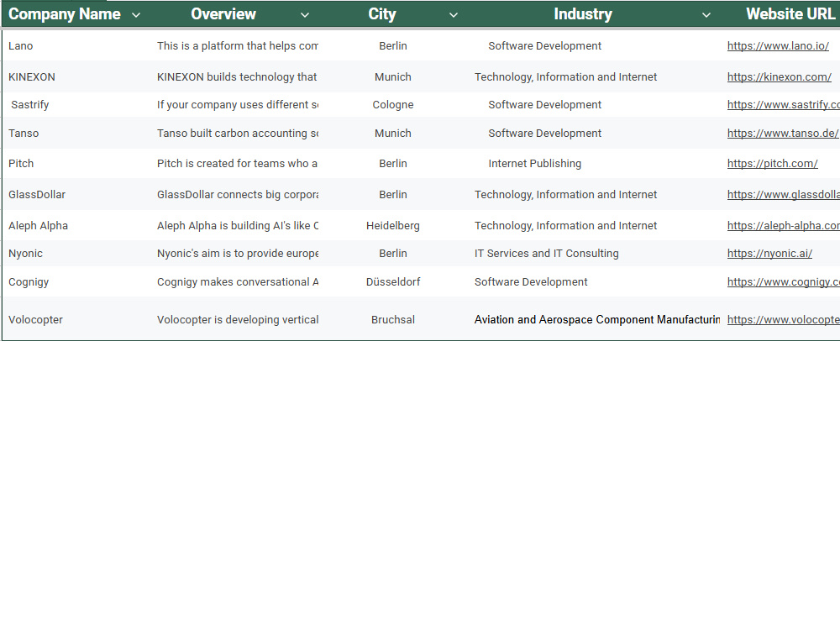
Task: Open the aleph-alpha website link
Action: click(783, 226)
